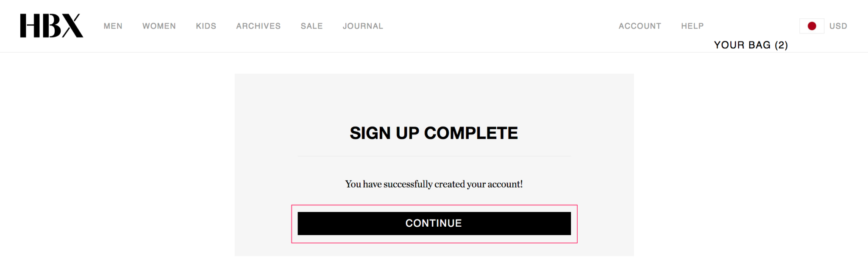Click the SIGN UP COMPLETE heading
Image resolution: width=868 pixels, height=273 pixels.
point(434,133)
